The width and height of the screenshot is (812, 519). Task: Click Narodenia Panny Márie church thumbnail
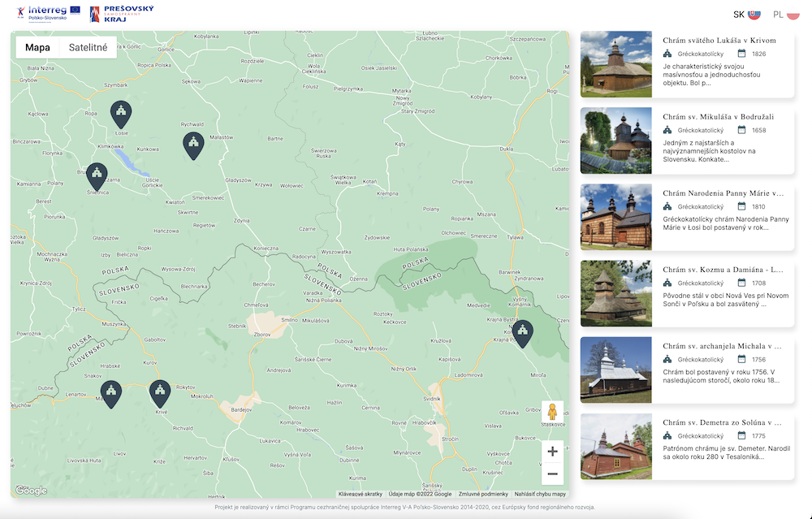(615, 217)
